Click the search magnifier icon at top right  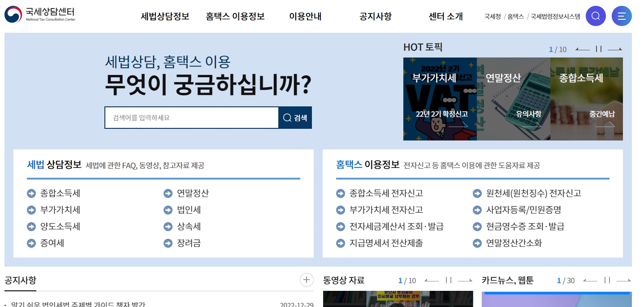(x=596, y=16)
